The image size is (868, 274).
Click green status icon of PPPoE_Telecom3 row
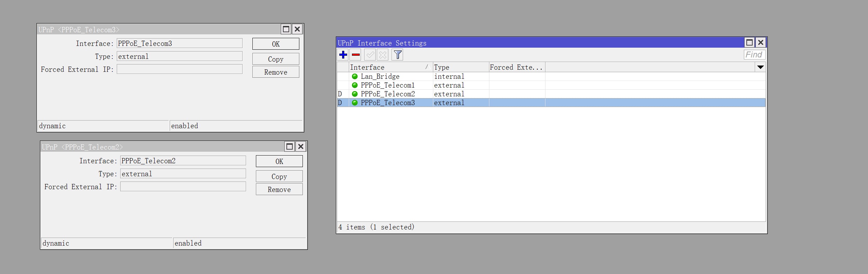point(355,103)
